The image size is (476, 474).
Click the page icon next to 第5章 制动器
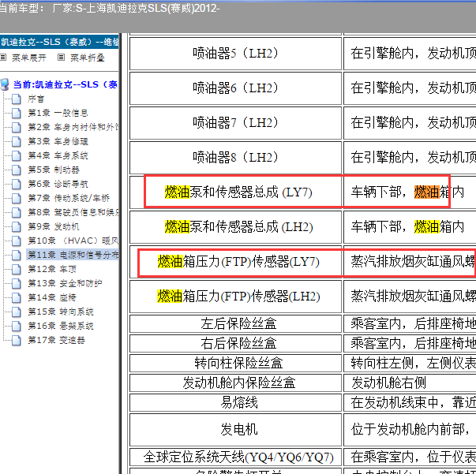pos(17,170)
